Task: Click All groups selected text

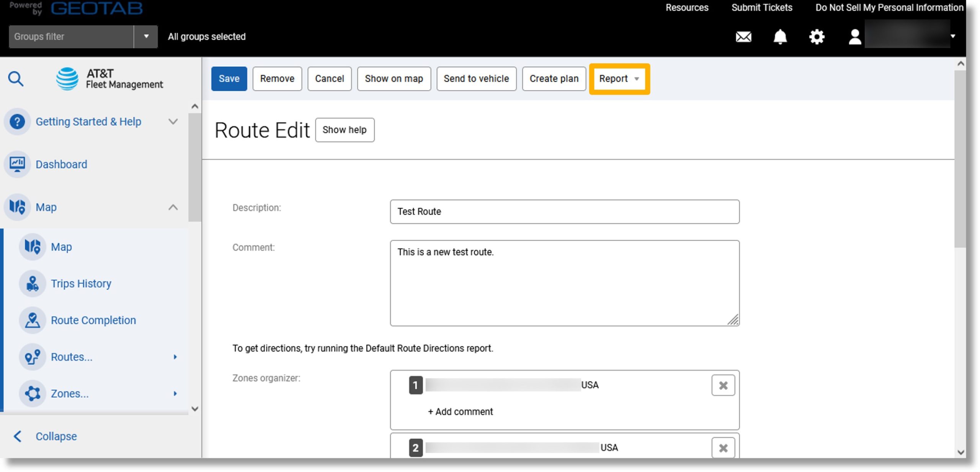Action: 207,37
